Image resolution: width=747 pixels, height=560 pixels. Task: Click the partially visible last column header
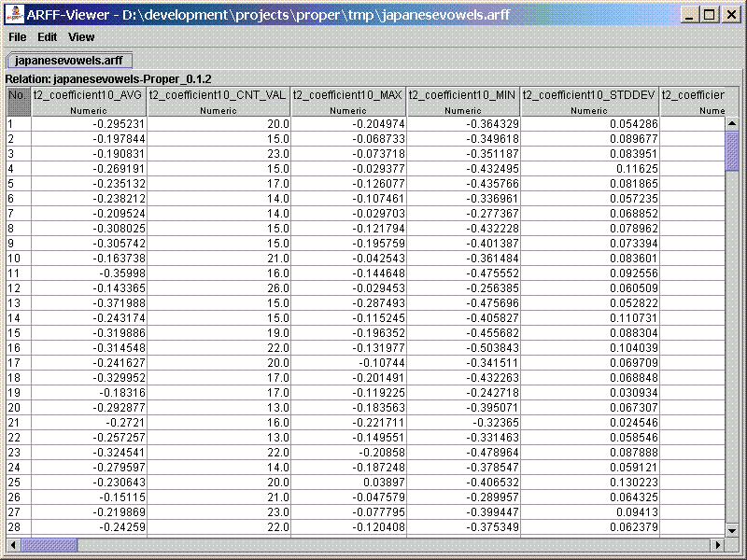click(x=693, y=102)
